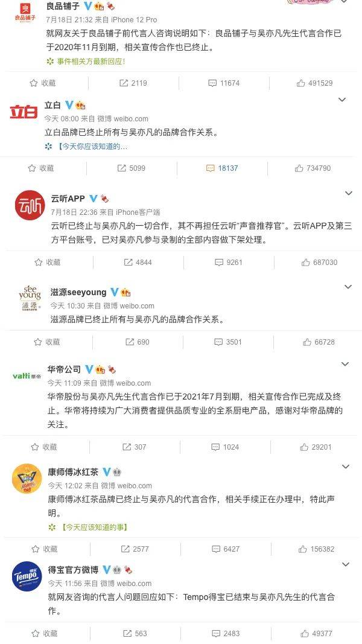Click the 立白 red logo avatar
Image resolution: width=362 pixels, height=644 pixels.
pyautogui.click(x=24, y=112)
